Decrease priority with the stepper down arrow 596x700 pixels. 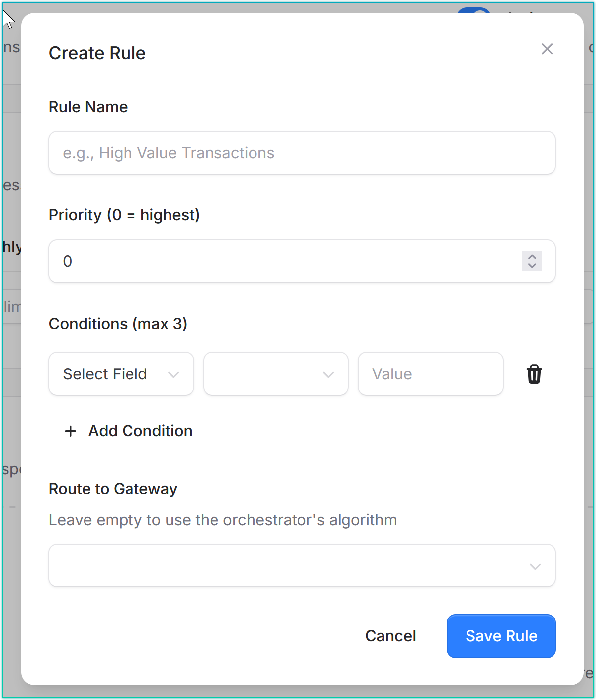click(532, 266)
